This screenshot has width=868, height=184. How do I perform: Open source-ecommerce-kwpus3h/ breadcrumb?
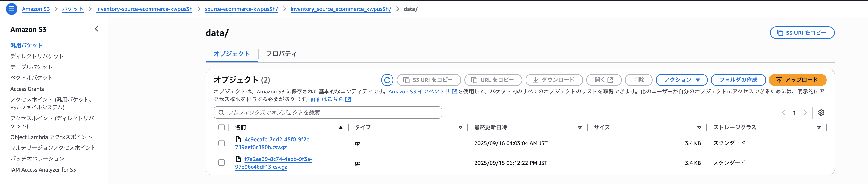coord(241,9)
